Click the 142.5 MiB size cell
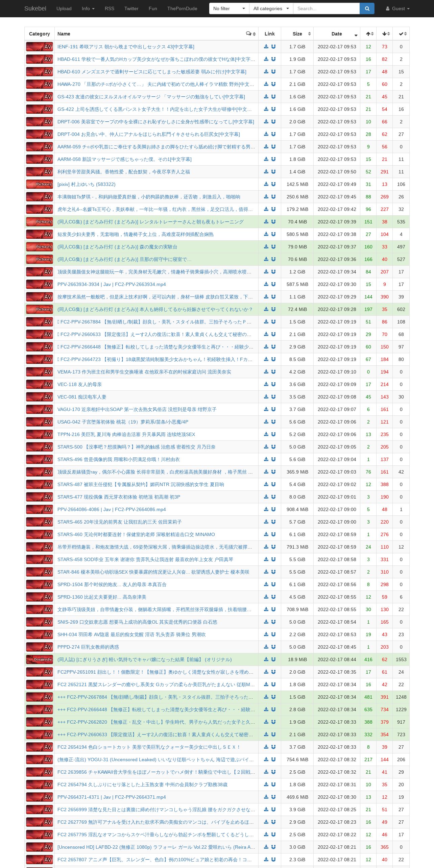 coord(297,184)
